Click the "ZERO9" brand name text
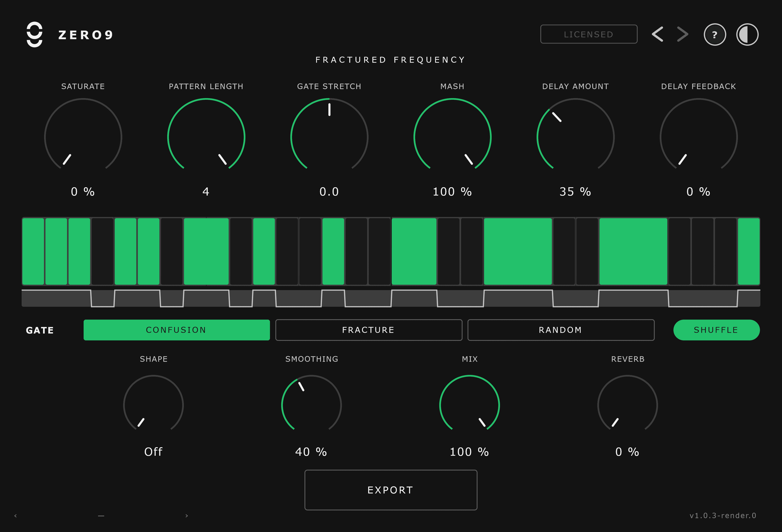782x532 pixels. [x=85, y=35]
